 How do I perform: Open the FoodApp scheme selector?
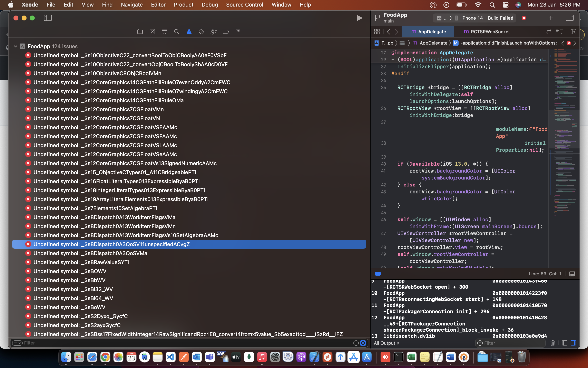442,18
